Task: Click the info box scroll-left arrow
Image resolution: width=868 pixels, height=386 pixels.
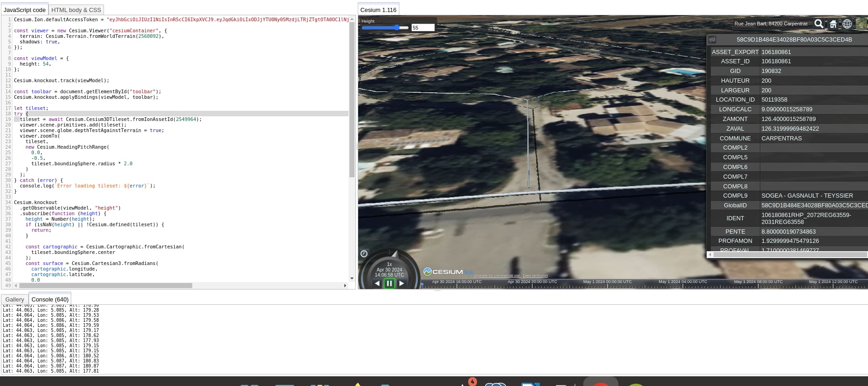Action: click(x=710, y=254)
